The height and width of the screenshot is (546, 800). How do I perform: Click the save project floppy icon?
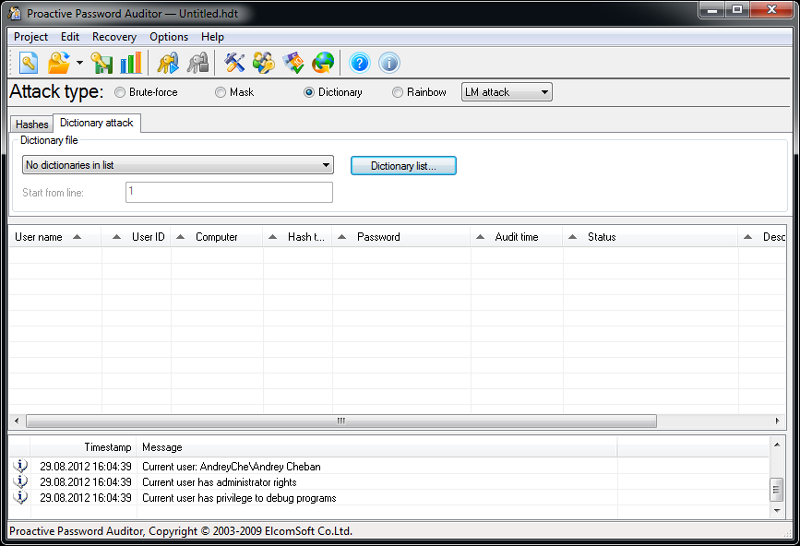point(102,63)
